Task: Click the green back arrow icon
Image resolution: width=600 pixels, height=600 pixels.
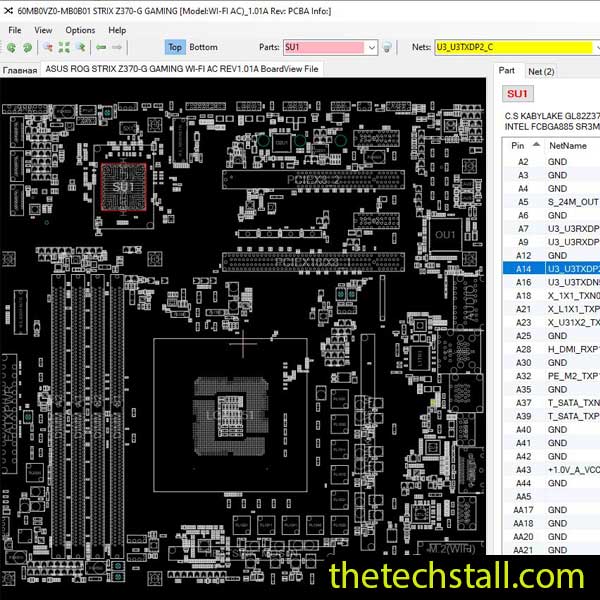Action: point(101,47)
